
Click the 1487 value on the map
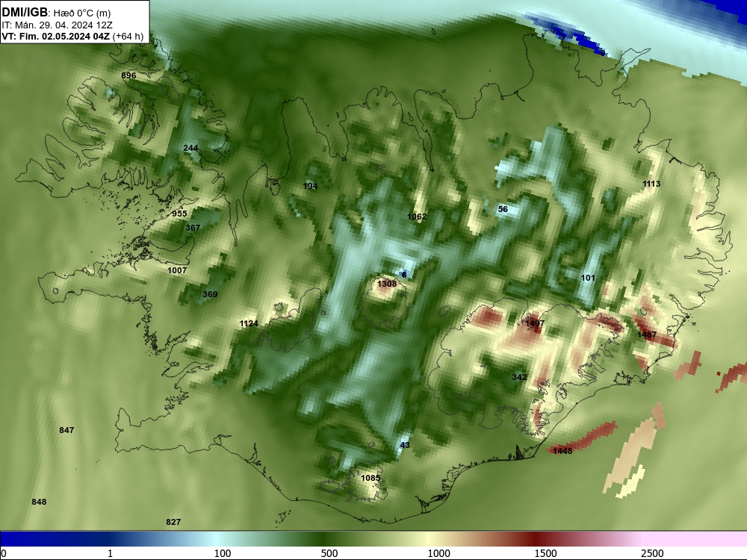pos(647,335)
